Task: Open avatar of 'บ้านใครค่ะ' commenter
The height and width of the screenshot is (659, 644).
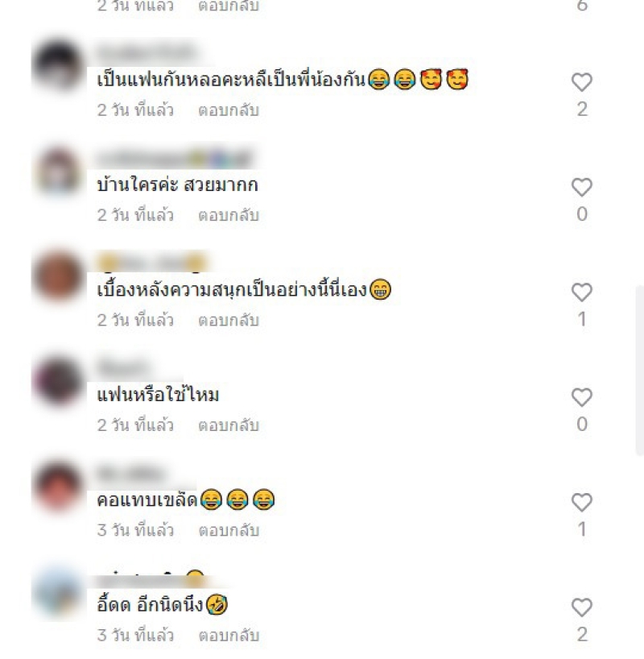Action: [58, 171]
